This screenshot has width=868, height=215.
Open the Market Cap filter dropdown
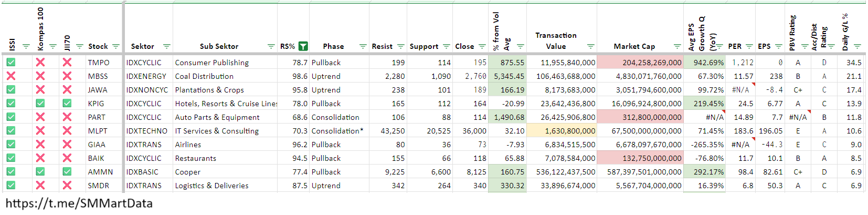tap(677, 46)
